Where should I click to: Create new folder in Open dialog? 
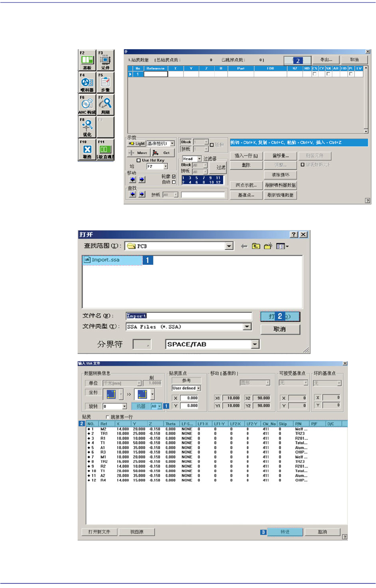268,246
